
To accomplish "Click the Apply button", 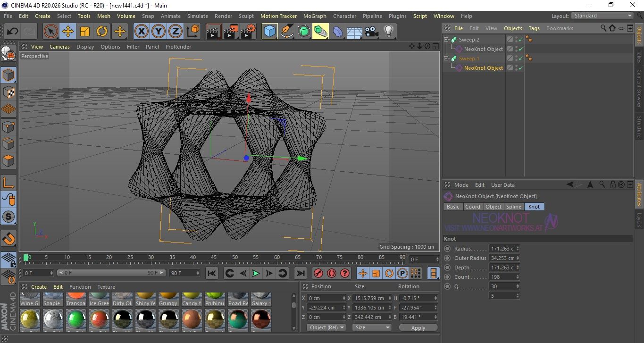I will click(x=418, y=327).
